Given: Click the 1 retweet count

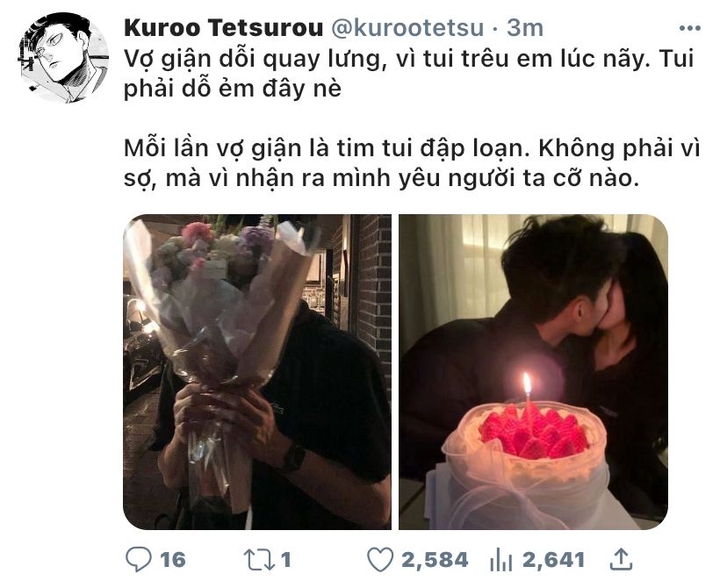Looking at the screenshot, I should click(285, 560).
